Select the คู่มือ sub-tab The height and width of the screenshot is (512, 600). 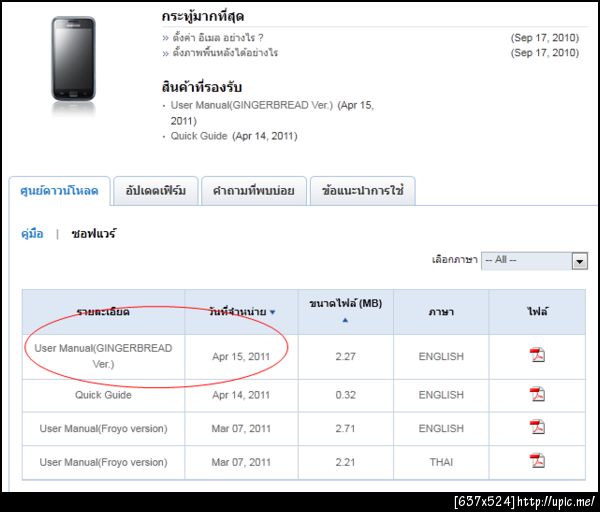[x=32, y=234]
